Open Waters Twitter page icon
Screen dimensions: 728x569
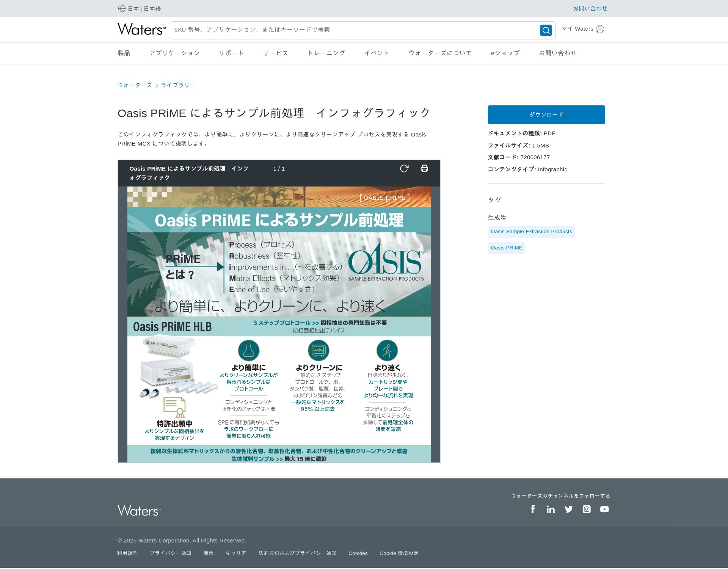(x=569, y=509)
